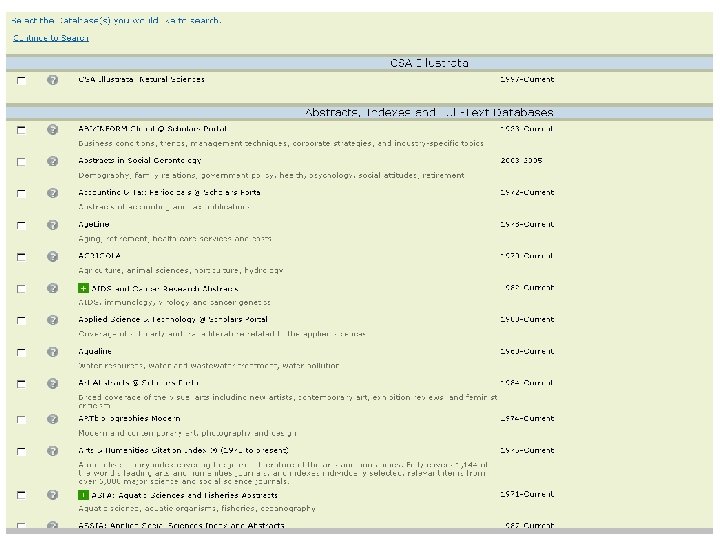Image resolution: width=720 pixels, height=540 pixels.
Task: Open help for CSA Illustrata Natural Sciences
Action: [52, 80]
